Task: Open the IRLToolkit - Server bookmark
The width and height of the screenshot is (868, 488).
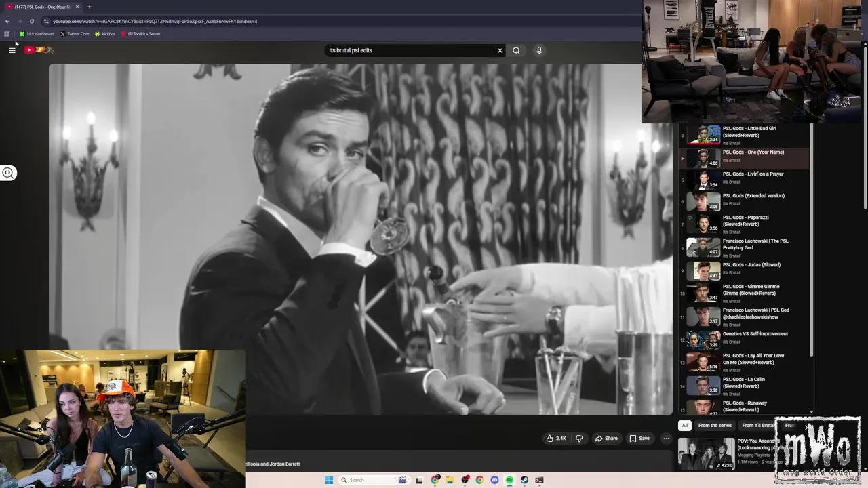Action: (x=140, y=34)
